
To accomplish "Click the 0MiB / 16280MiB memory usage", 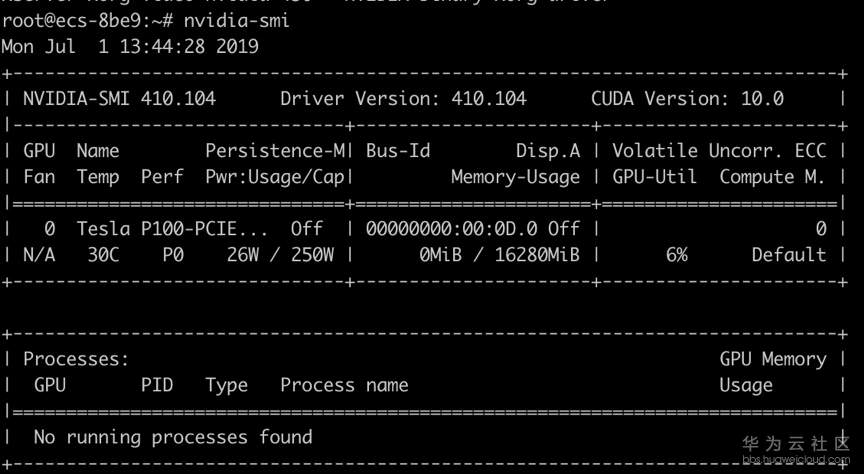I will pyautogui.click(x=499, y=255).
